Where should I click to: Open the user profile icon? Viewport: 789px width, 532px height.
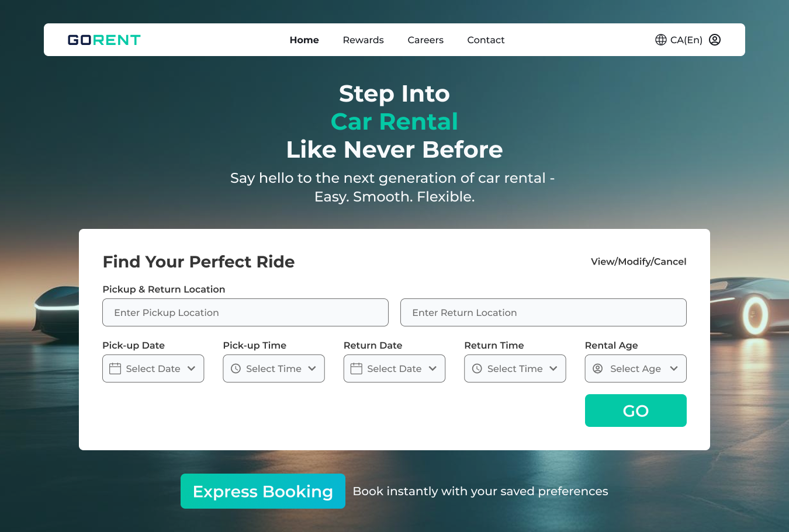point(714,40)
